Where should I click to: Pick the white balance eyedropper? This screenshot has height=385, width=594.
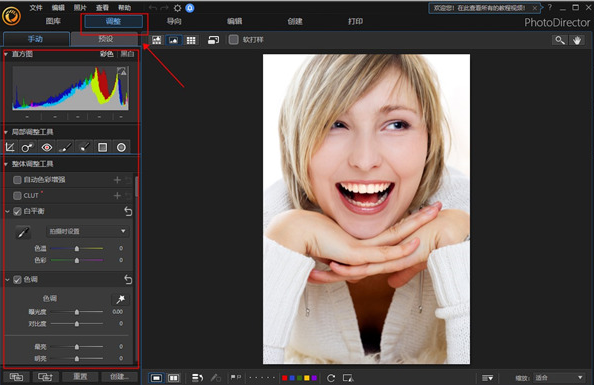click(x=23, y=232)
